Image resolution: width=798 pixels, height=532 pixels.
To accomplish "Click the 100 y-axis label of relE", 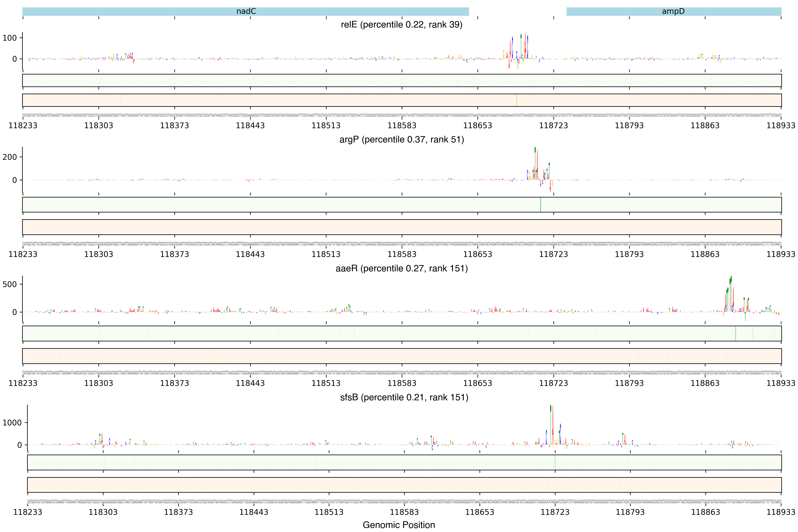I will [9, 38].
